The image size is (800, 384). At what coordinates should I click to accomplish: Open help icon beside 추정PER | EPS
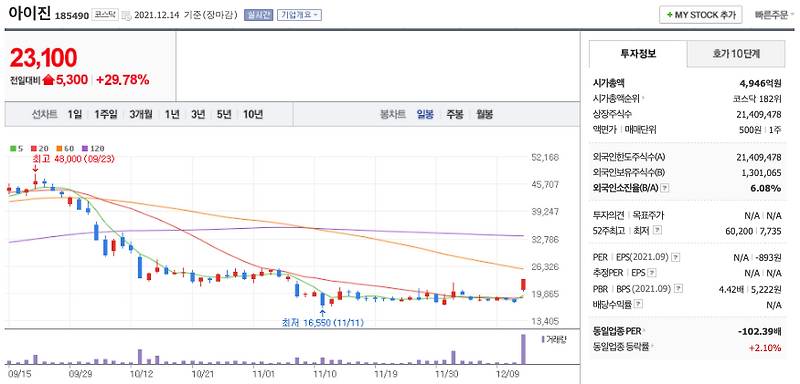pyautogui.click(x=653, y=273)
